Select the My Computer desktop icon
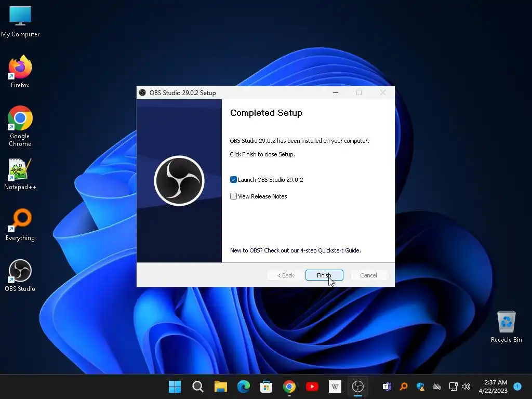The width and height of the screenshot is (532, 399). pyautogui.click(x=20, y=22)
